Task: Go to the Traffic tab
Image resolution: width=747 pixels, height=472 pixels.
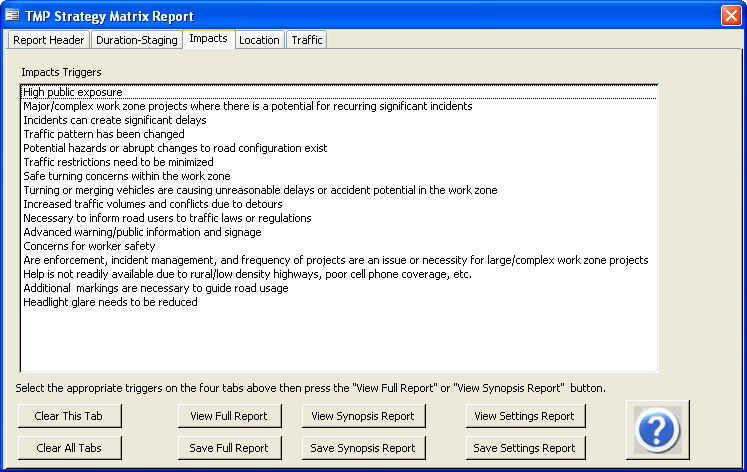Action: coord(307,40)
